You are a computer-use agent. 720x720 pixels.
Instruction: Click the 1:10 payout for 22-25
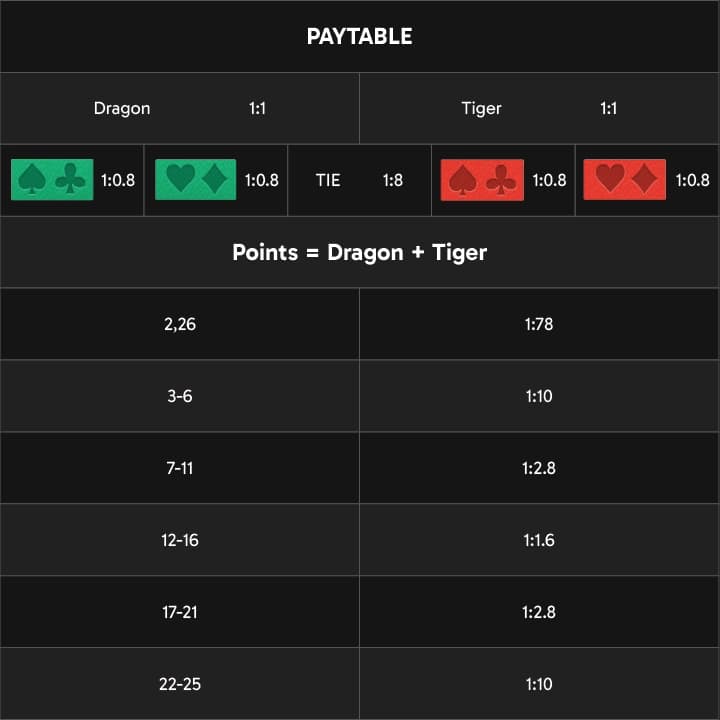click(x=539, y=684)
